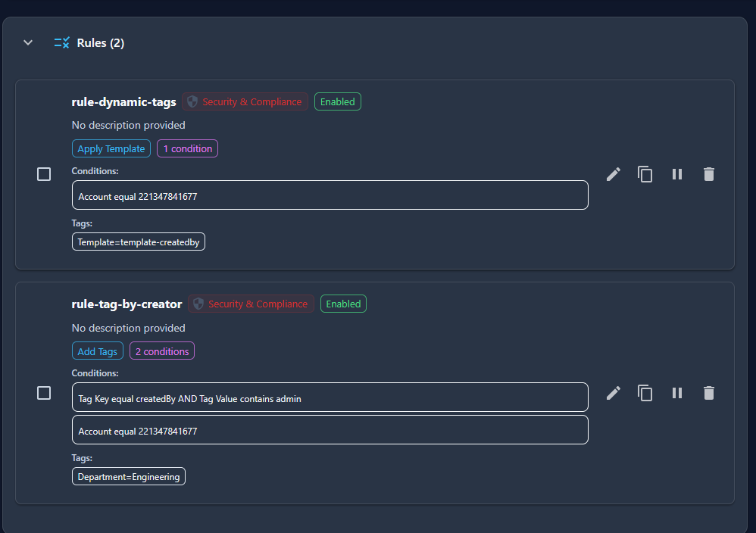Duplicate the rule-tag-by-creator rule

645,393
